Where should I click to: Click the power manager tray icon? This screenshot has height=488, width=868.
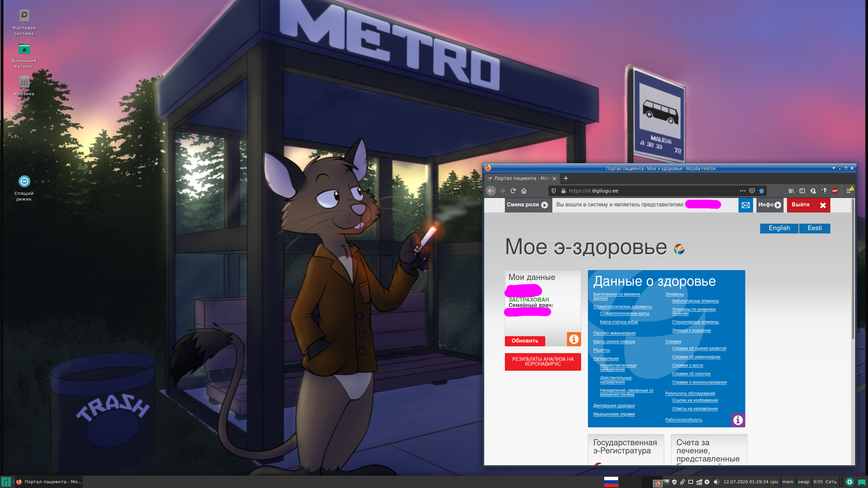pos(707,482)
